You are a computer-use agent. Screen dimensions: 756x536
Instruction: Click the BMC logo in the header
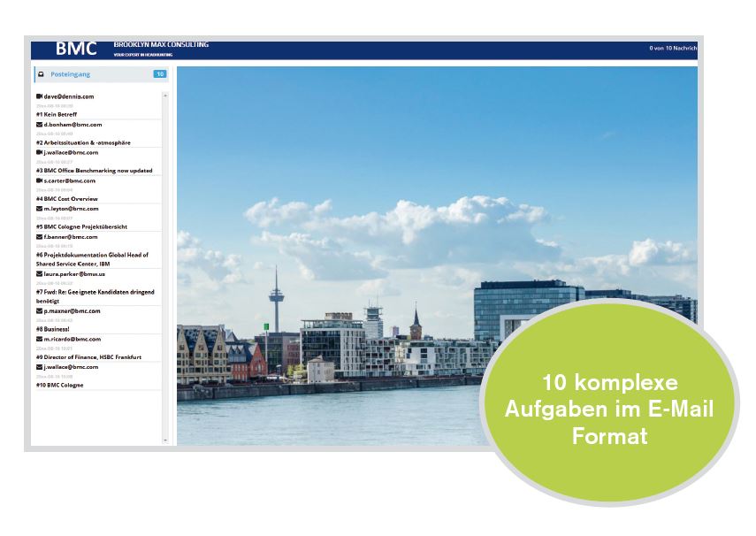click(76, 50)
